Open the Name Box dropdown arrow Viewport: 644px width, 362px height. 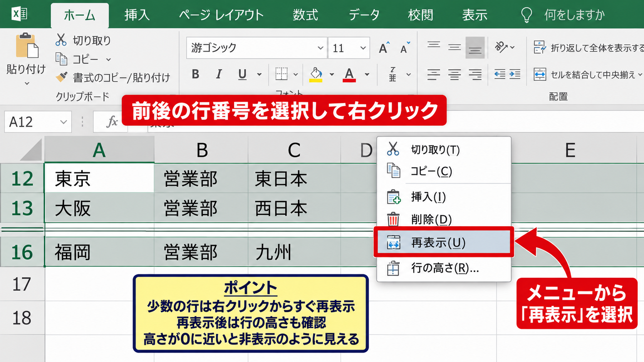[64, 122]
